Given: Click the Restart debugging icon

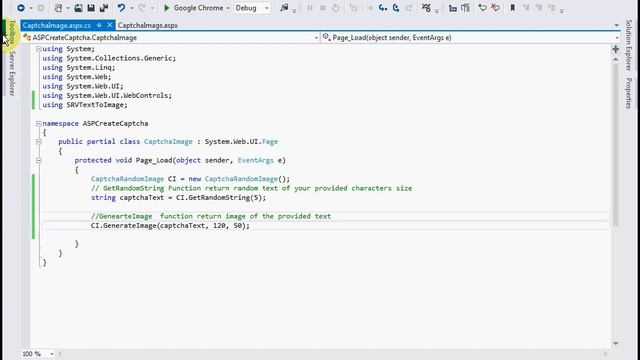Looking at the screenshot, I should (336, 8).
